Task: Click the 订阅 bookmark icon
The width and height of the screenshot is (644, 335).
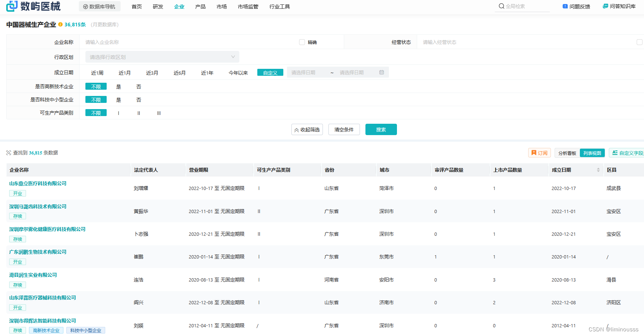Action: pos(534,153)
